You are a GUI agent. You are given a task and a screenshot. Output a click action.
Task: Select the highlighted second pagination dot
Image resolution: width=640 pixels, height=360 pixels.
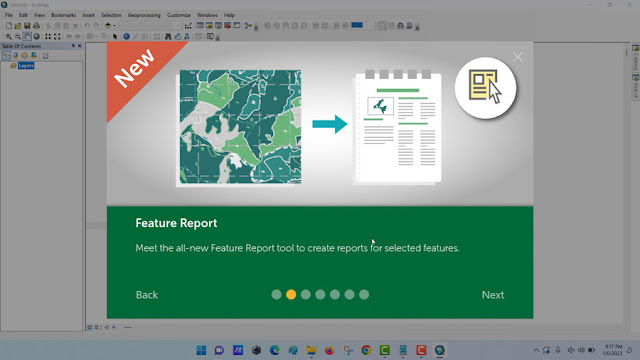[291, 294]
